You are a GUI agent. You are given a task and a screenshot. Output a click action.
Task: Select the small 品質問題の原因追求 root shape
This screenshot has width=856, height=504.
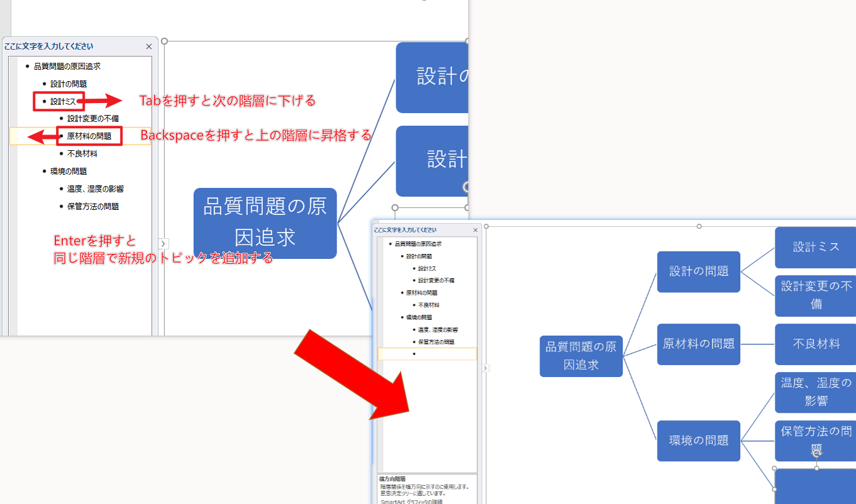[x=581, y=356]
